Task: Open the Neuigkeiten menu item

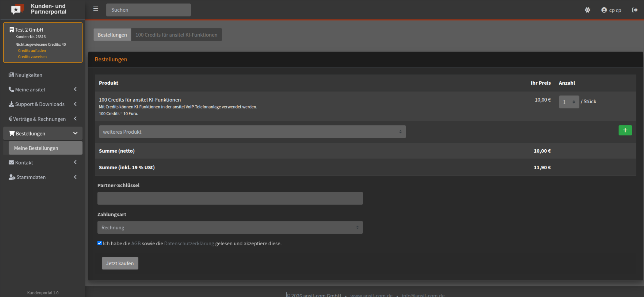Action: (43, 75)
